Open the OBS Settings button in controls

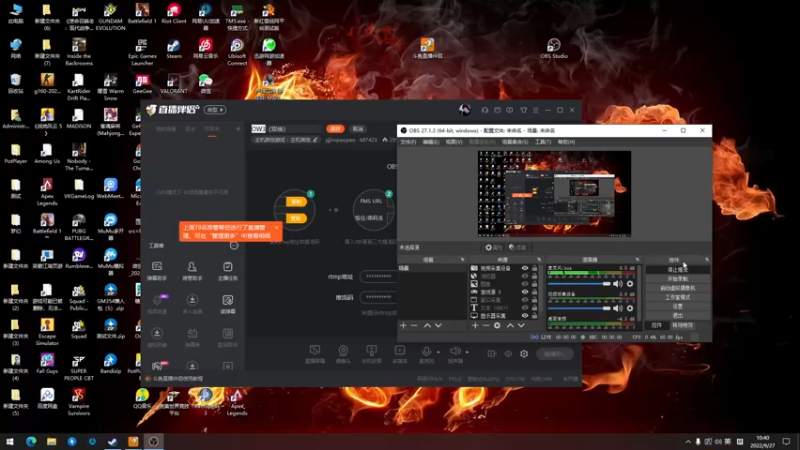(x=678, y=306)
